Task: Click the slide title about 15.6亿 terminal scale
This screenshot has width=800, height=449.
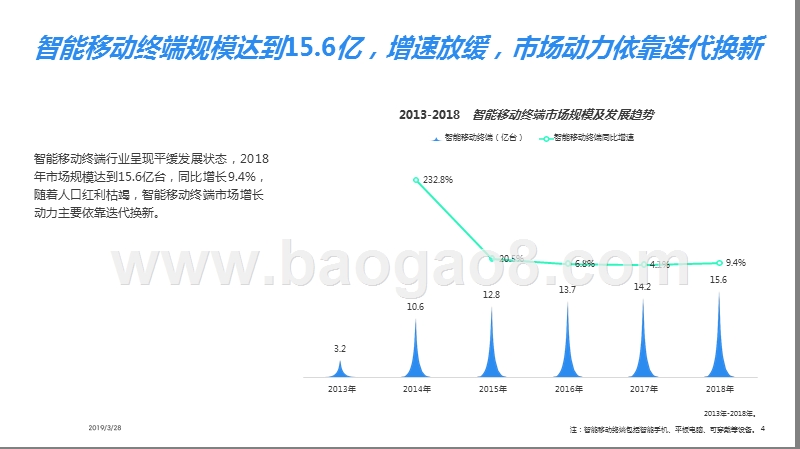Action: (399, 48)
